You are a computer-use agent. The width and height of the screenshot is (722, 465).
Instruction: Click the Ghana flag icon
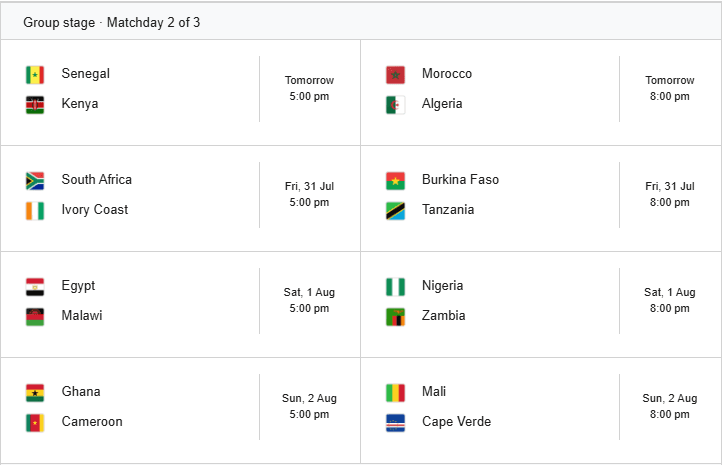(x=35, y=393)
